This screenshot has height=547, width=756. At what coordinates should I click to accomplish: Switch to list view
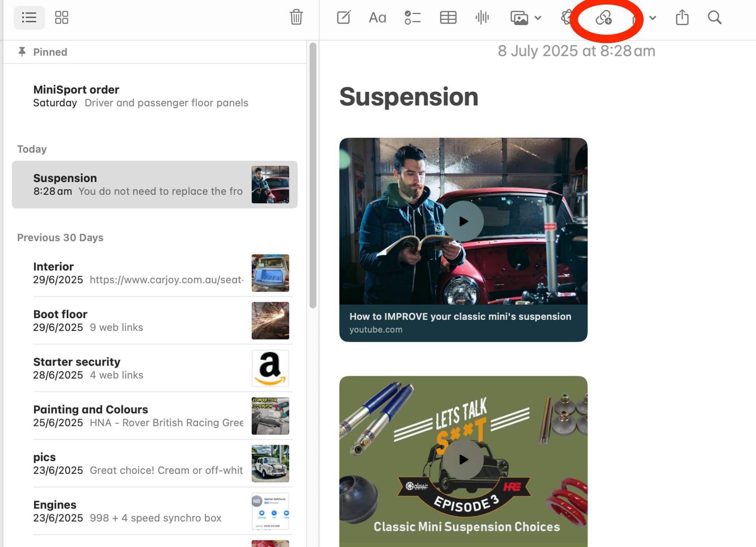point(29,17)
